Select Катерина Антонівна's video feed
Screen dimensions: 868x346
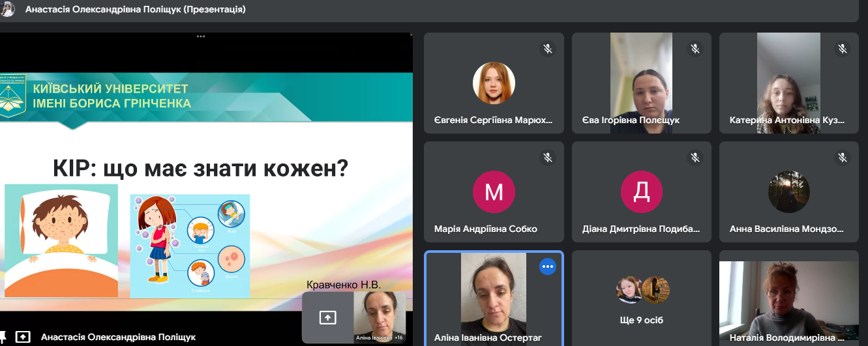(x=788, y=83)
